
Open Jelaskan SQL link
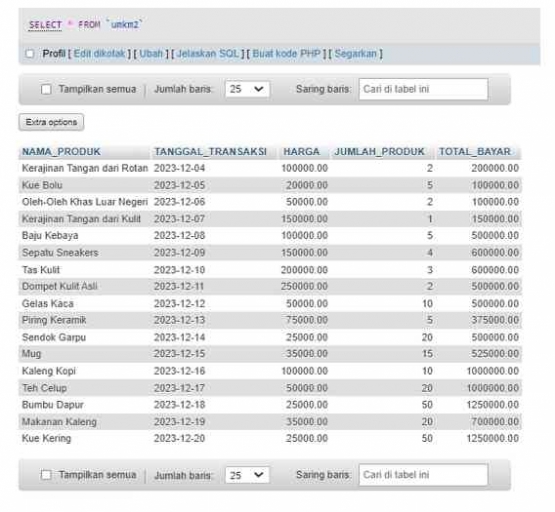click(207, 54)
